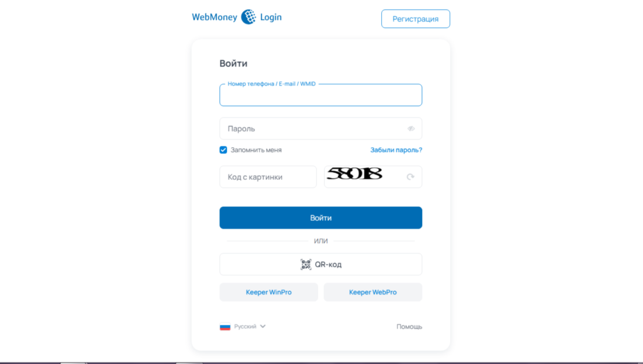This screenshot has width=643, height=364.
Task: Click the QR code icon
Action: coord(306,265)
